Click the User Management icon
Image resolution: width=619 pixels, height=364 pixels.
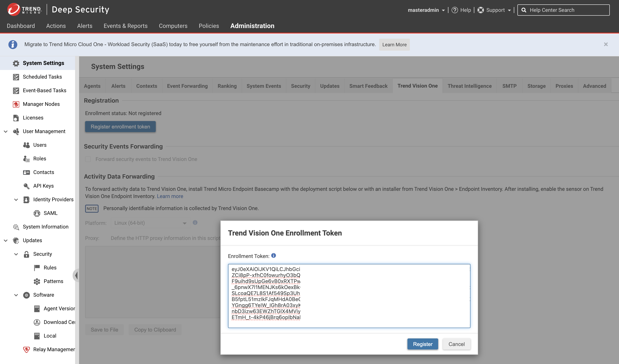(x=16, y=131)
